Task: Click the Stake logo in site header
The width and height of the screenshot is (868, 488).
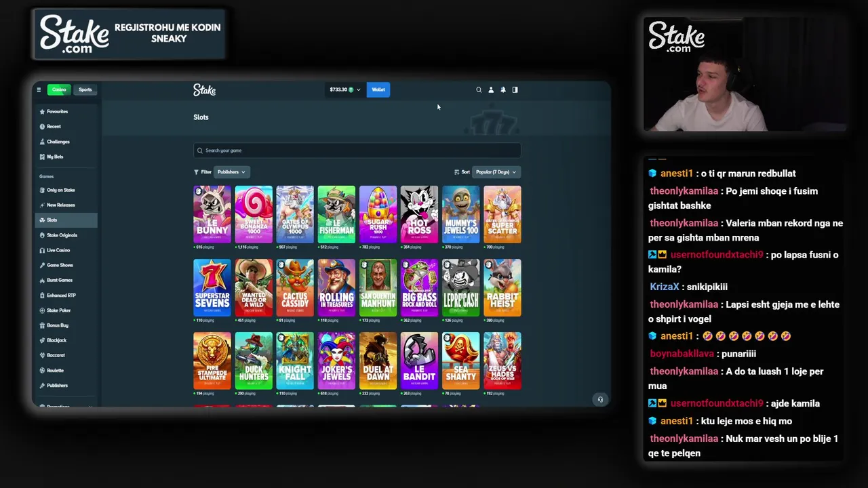Action: coord(204,89)
